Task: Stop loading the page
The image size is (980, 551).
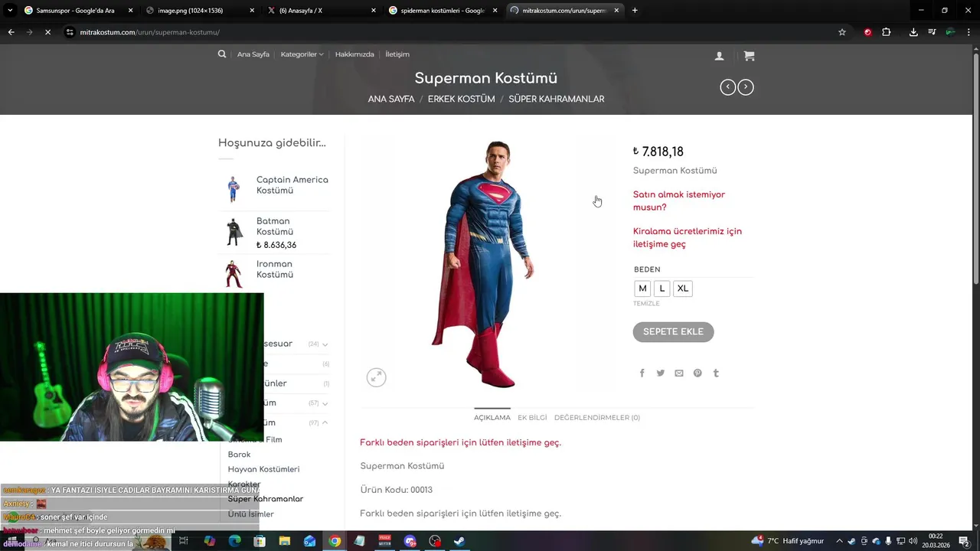Action: 47,32
